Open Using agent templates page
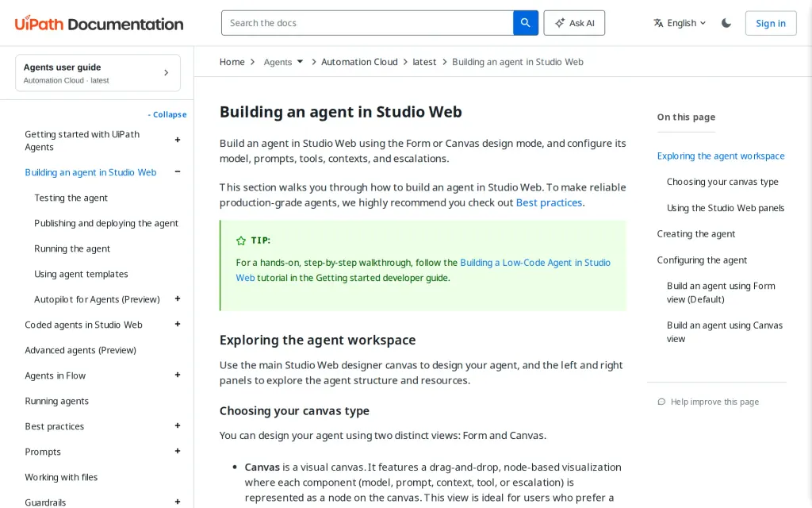Image resolution: width=812 pixels, height=508 pixels. click(81, 274)
